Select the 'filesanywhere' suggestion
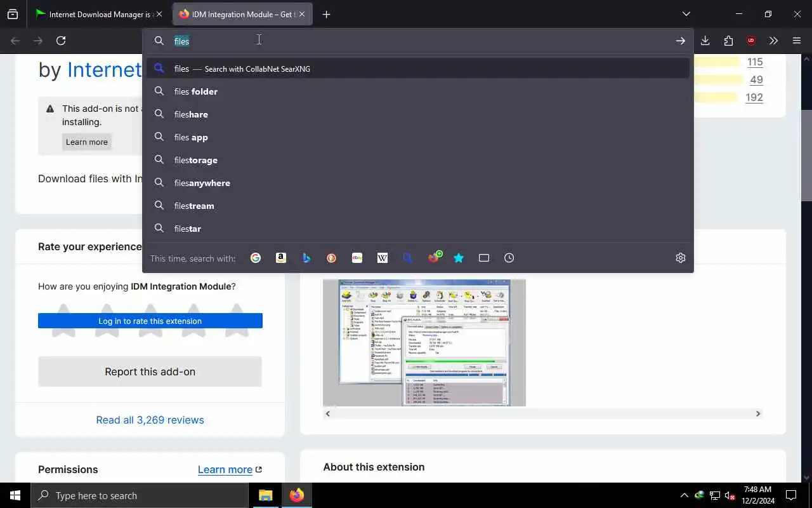 point(418,183)
